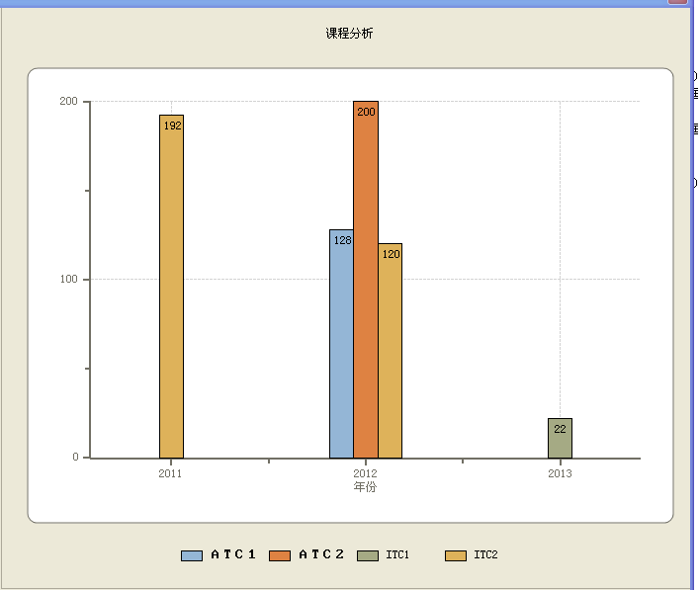Click the ITC1 legend label

397,554
